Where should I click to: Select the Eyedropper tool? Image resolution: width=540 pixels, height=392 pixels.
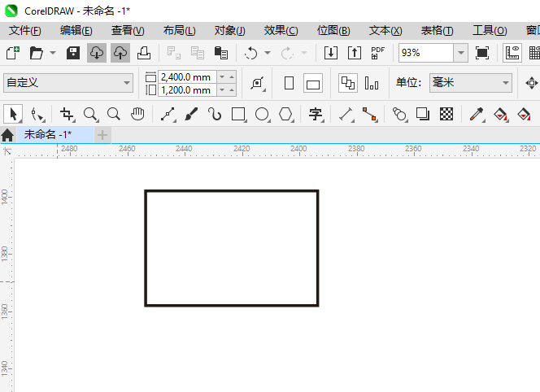click(x=477, y=114)
